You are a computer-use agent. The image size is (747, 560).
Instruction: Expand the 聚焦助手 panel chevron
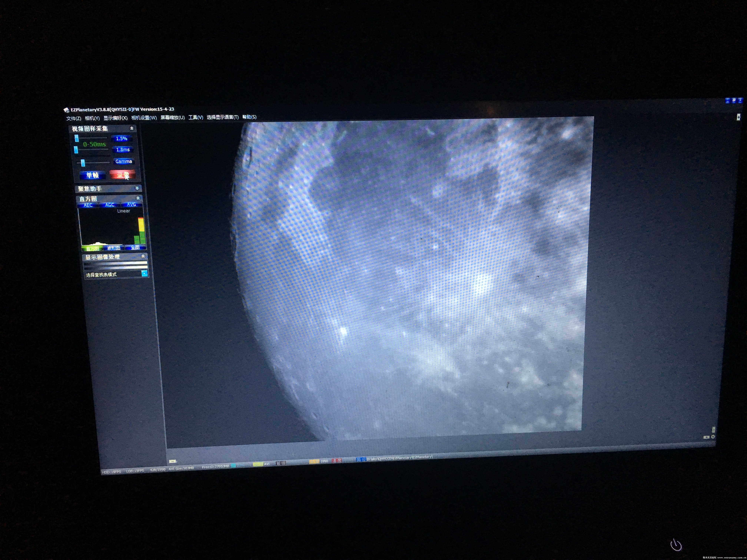137,188
